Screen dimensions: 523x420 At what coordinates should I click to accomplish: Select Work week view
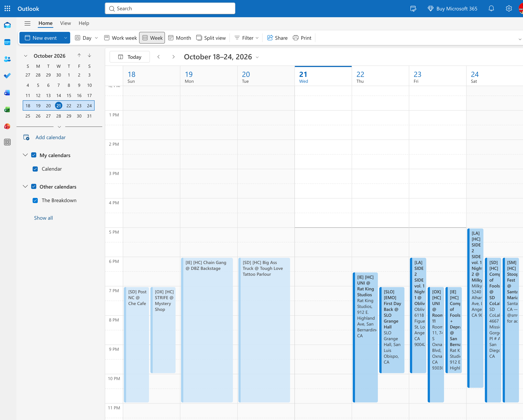(121, 38)
